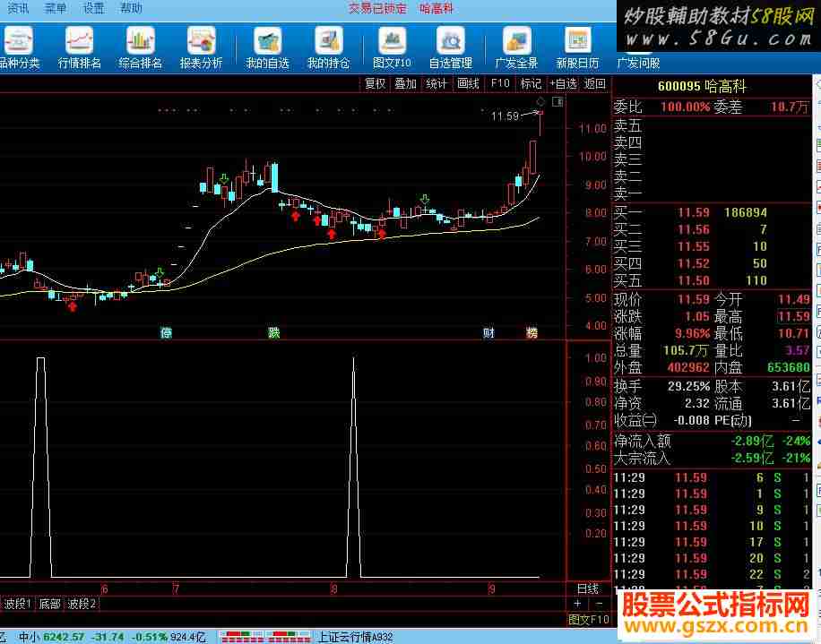Open the 报表分析 report analysis icon
This screenshot has height=644, width=821.
(201, 48)
